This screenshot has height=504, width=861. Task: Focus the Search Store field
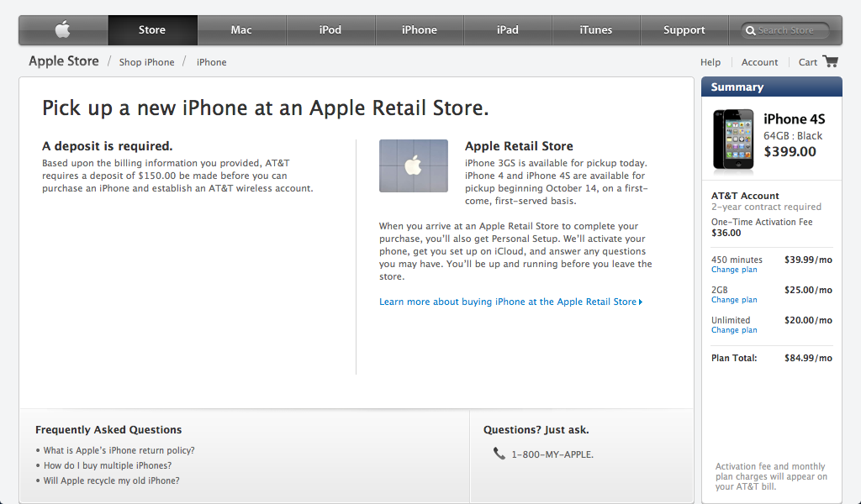[x=785, y=31]
